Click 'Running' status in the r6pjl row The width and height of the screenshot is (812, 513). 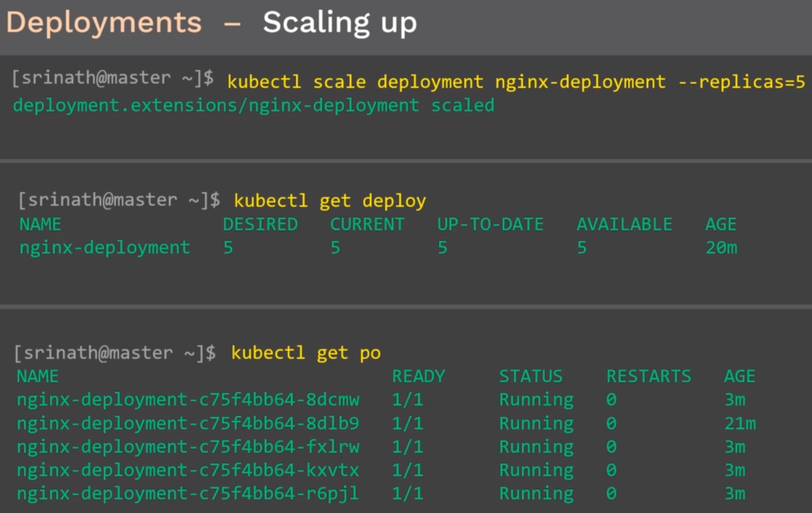coord(536,494)
